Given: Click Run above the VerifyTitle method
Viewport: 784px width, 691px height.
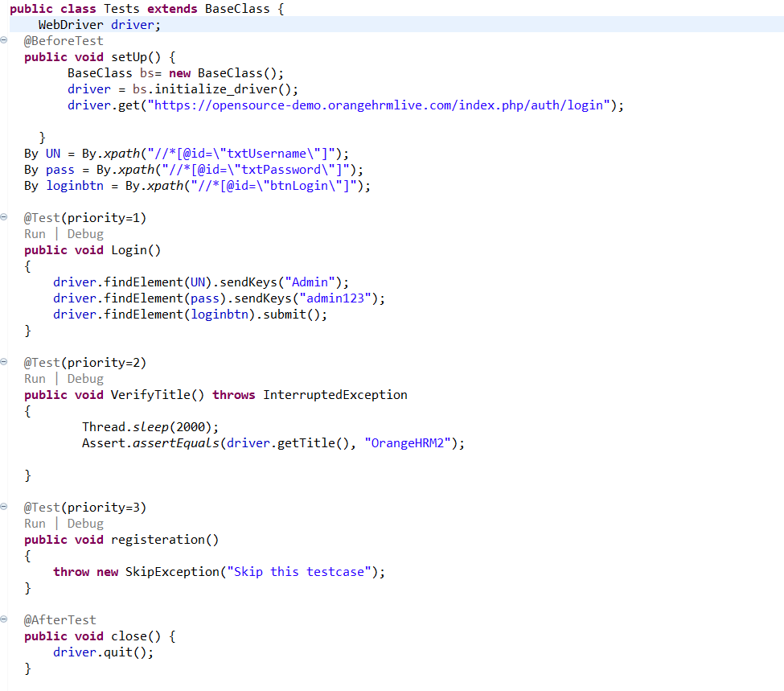Looking at the screenshot, I should [x=35, y=379].
